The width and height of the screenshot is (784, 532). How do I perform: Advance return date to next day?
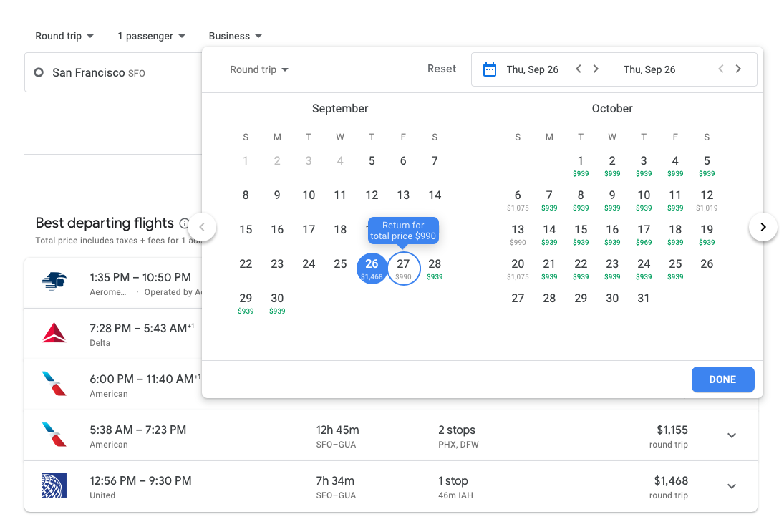point(738,69)
